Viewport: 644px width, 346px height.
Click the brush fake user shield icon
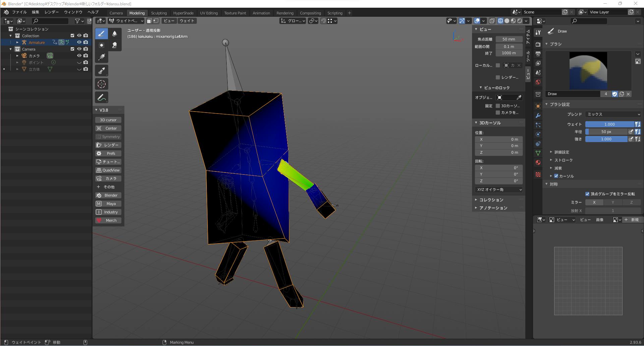(614, 94)
